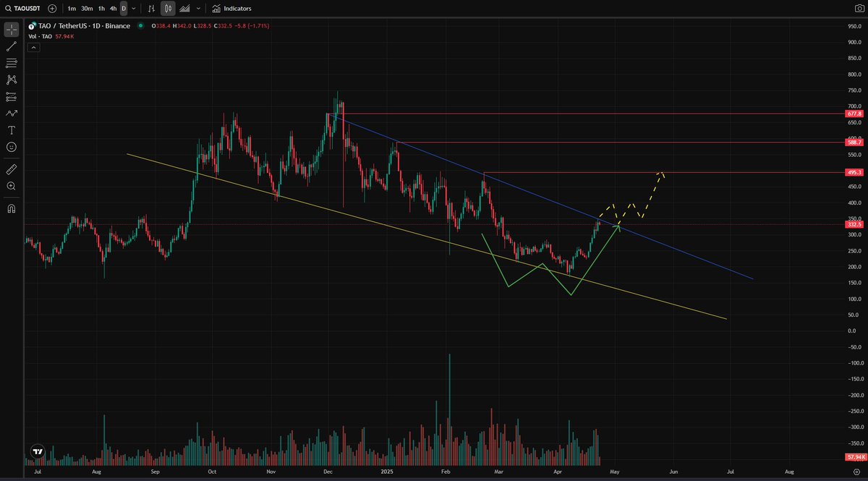Switch to the 30m timeframe
Image resolution: width=868 pixels, height=481 pixels.
(x=87, y=9)
